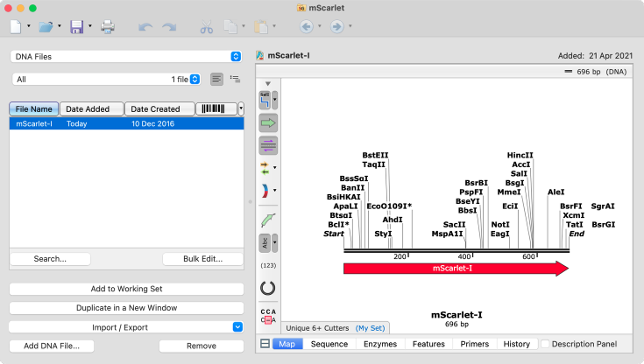Toggle Show Enzymes sidebar icon
Screen dimensions: 644x364
tap(265, 100)
